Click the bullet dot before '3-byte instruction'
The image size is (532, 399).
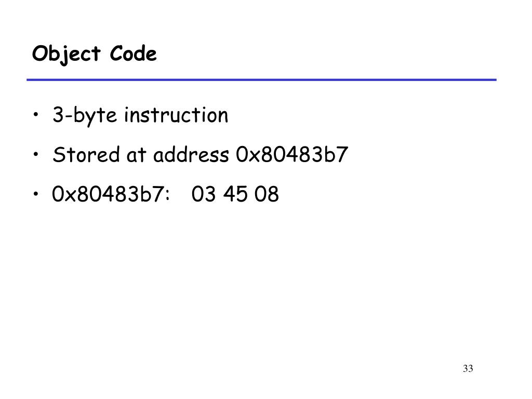pyautogui.click(x=36, y=114)
